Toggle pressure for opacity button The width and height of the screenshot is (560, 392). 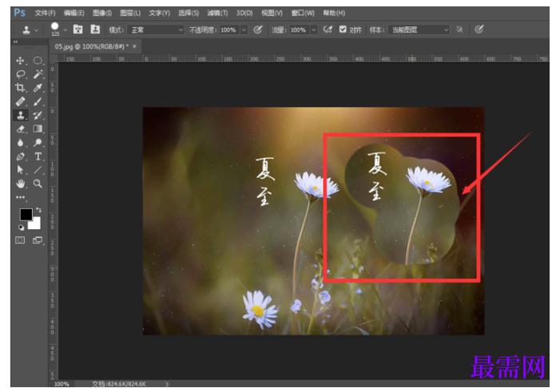click(x=257, y=30)
